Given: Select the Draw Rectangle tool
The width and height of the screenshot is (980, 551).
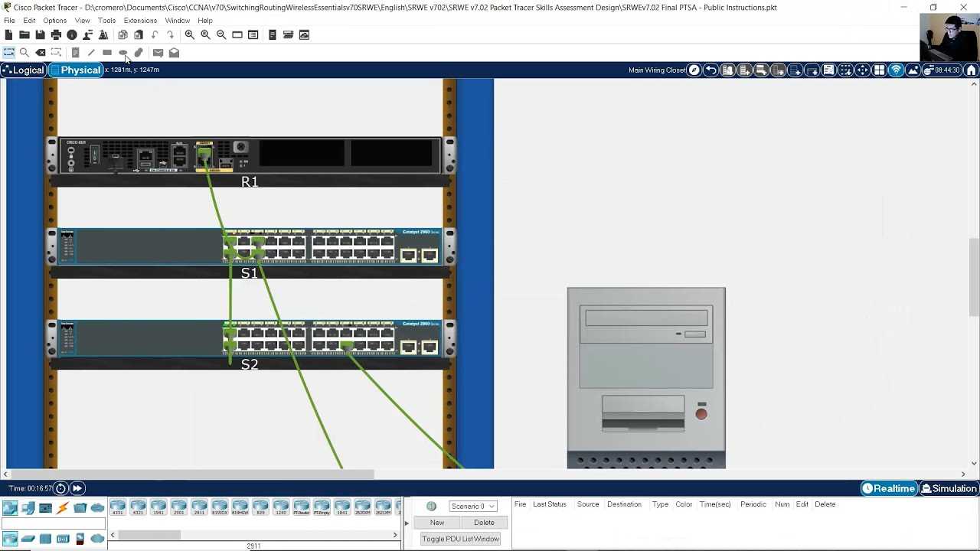Looking at the screenshot, I should tap(107, 53).
